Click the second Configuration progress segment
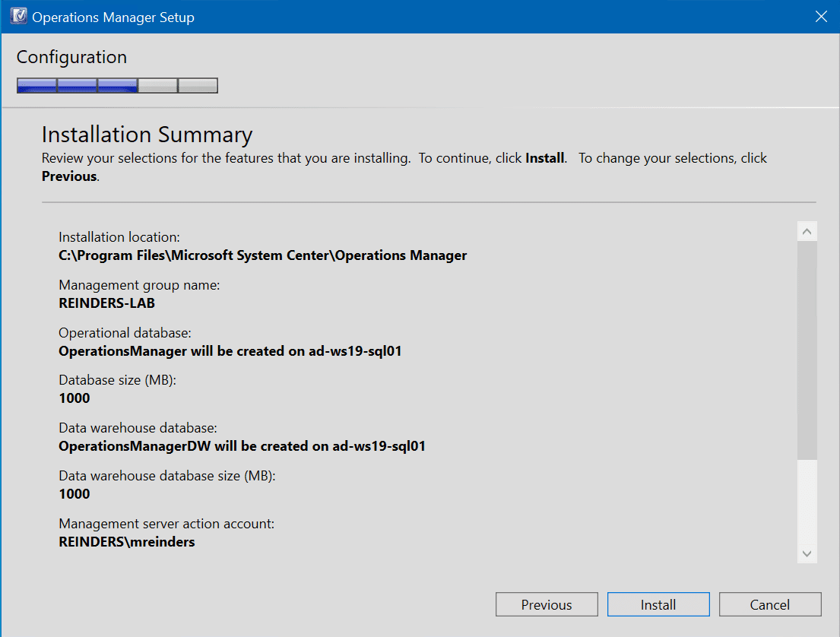 (x=77, y=85)
